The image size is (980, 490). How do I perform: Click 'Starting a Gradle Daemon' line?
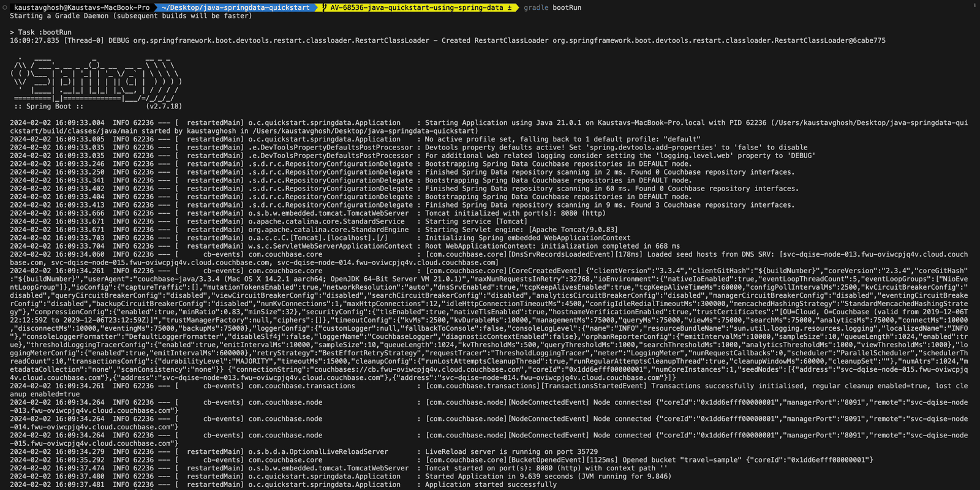(x=130, y=16)
